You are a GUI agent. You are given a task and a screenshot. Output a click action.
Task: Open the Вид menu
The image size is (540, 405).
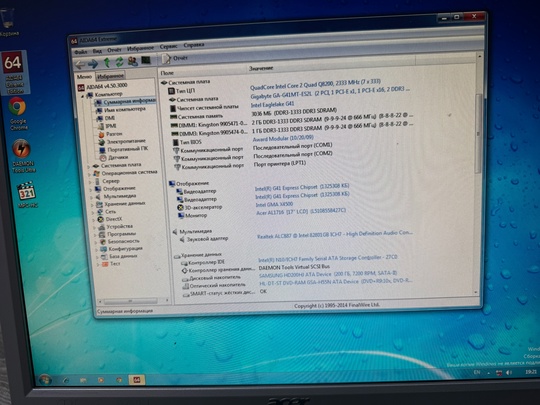click(x=97, y=51)
